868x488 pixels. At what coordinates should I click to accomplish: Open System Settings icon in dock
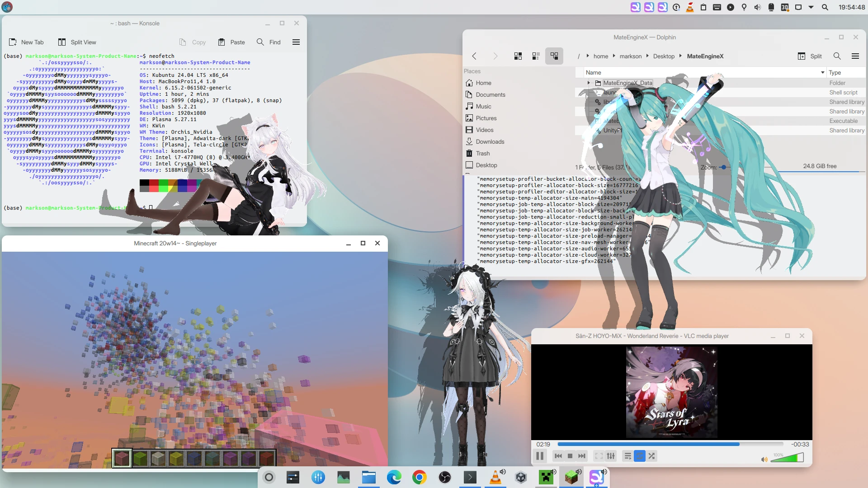click(x=293, y=477)
